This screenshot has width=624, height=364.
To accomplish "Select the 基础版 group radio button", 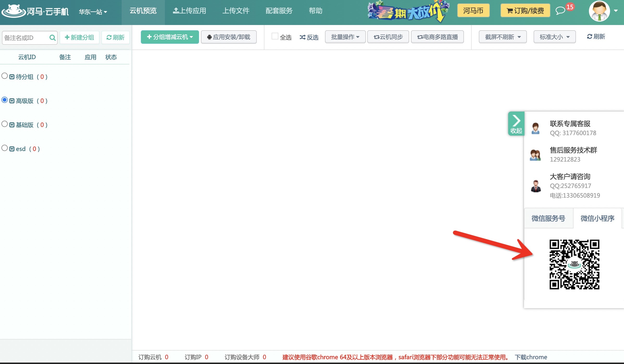I will [x=4, y=124].
